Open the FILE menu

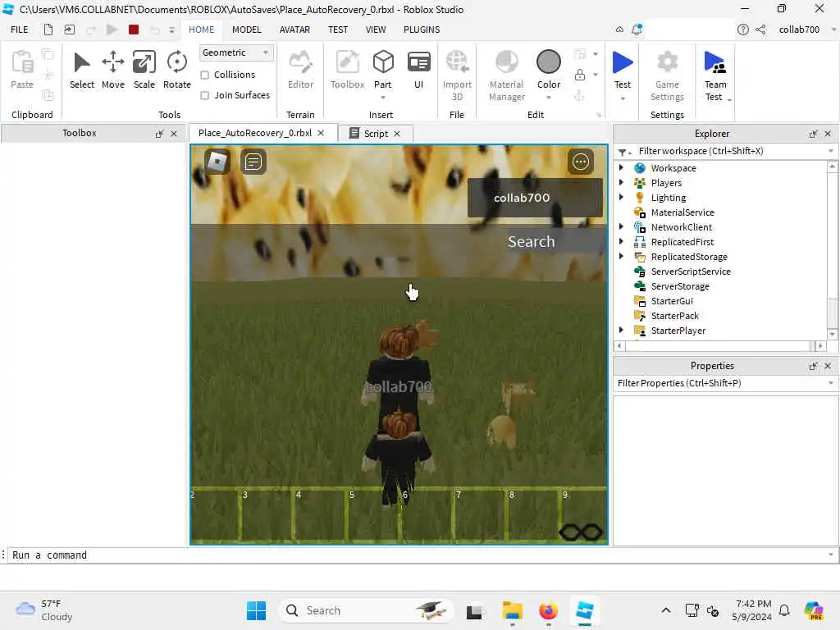20,30
